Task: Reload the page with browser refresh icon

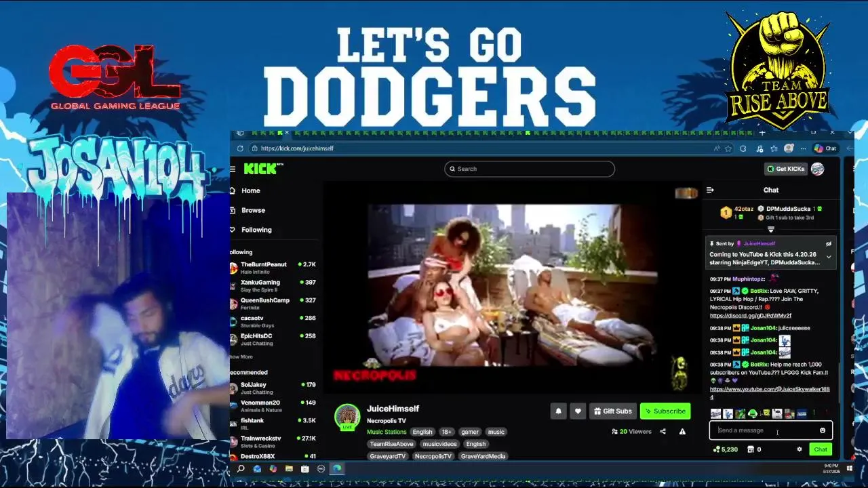Action: pyautogui.click(x=240, y=148)
